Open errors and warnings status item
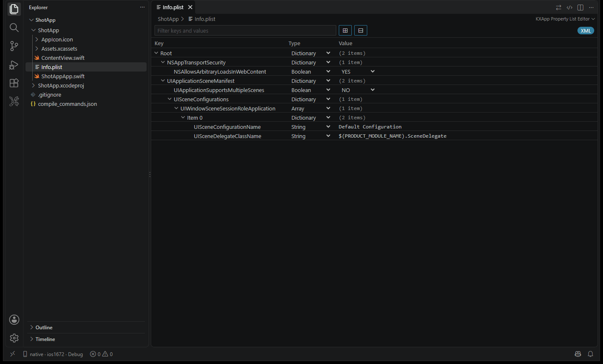Image resolution: width=603 pixels, height=364 pixels. (101, 354)
